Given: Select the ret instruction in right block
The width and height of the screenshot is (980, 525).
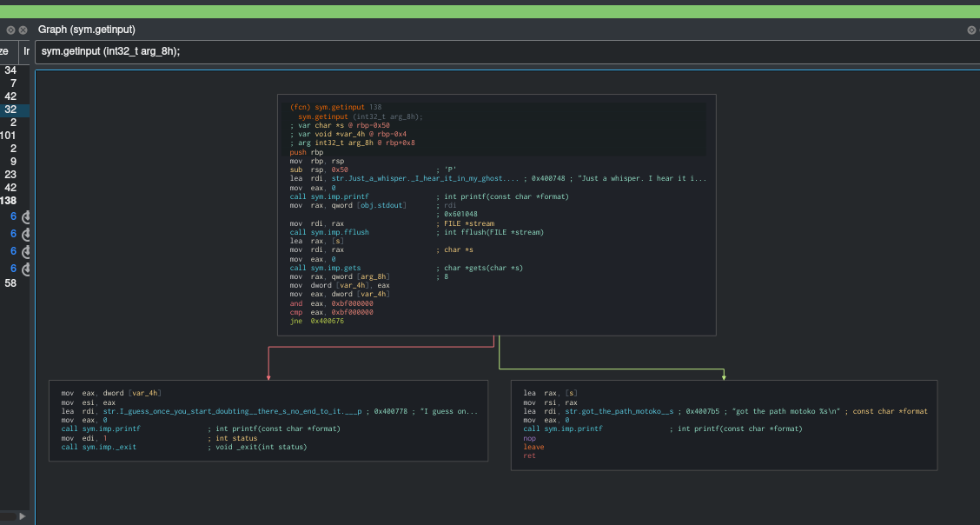Looking at the screenshot, I should 529,455.
